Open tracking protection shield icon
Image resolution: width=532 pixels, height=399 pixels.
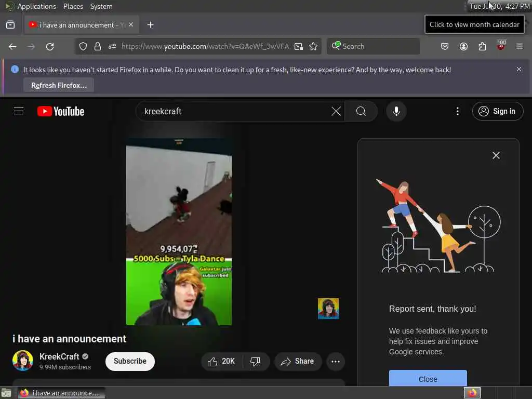[x=83, y=46]
